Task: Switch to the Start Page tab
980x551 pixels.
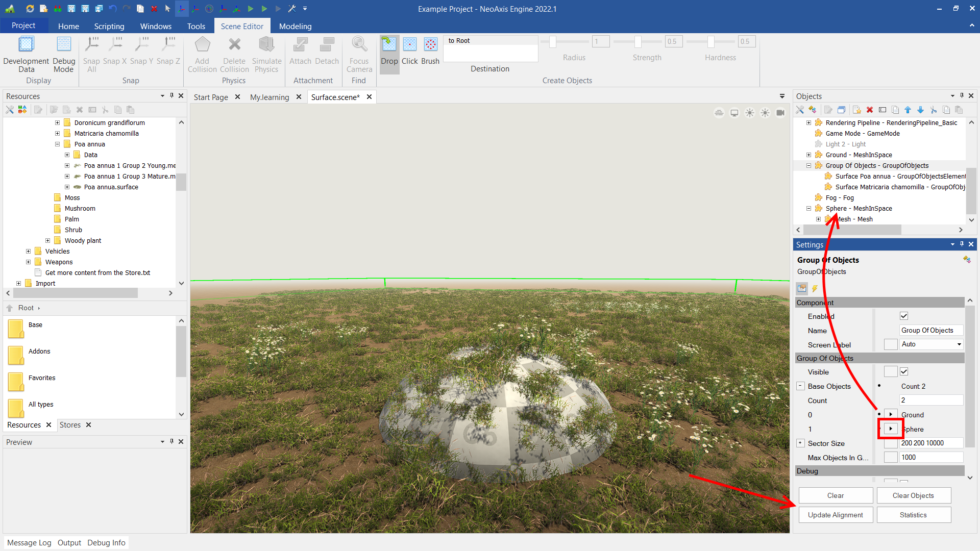Action: click(x=211, y=97)
